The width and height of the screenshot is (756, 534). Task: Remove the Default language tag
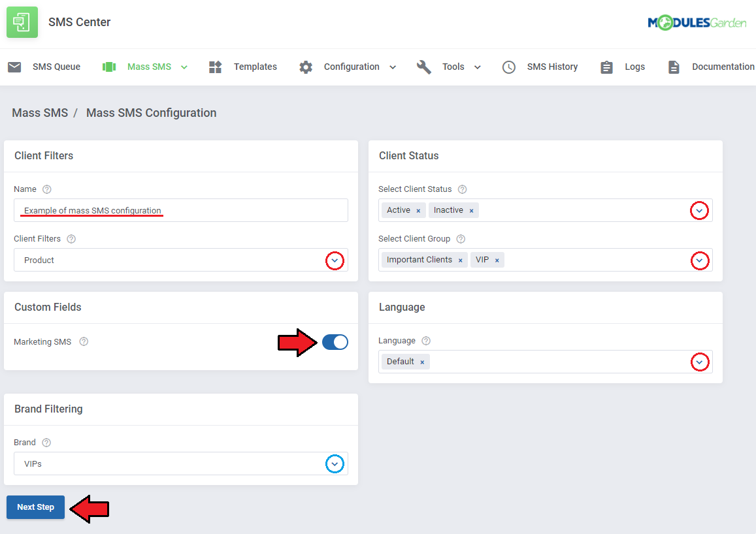click(422, 362)
